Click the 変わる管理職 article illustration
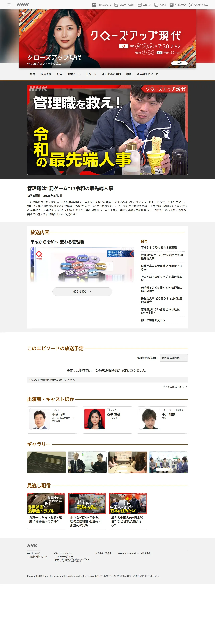 [x=82, y=265]
